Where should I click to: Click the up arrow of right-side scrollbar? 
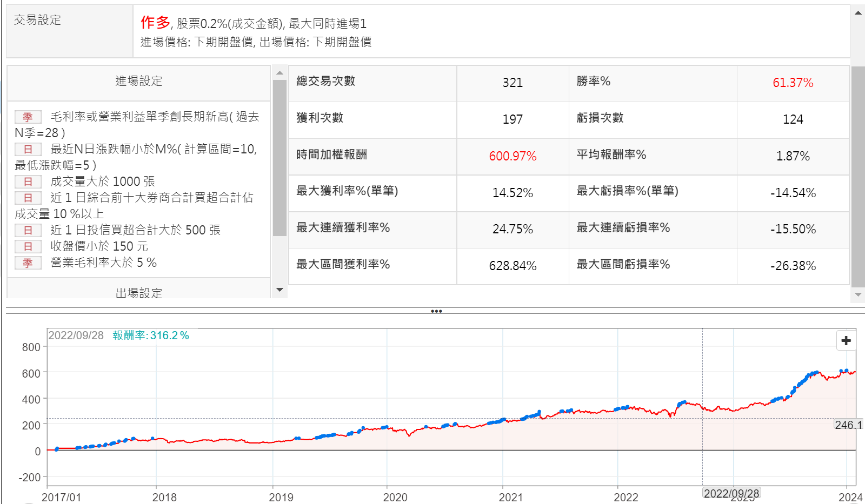(x=858, y=13)
